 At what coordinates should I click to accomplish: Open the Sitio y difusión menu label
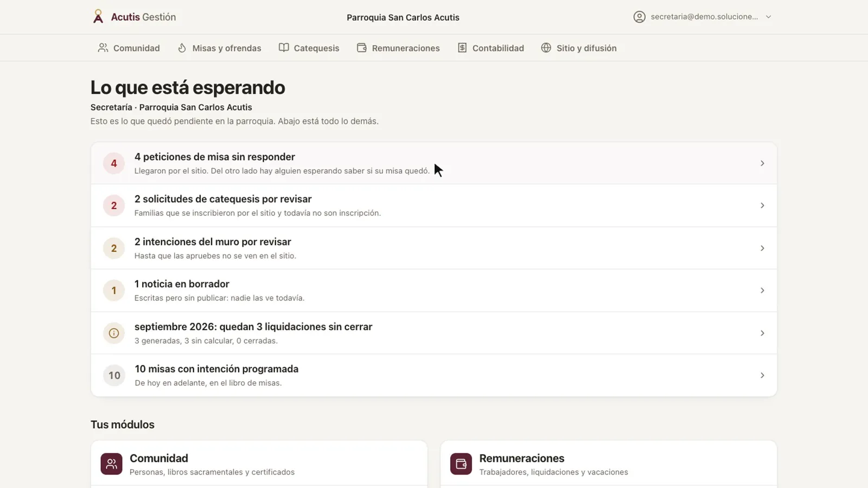(586, 48)
